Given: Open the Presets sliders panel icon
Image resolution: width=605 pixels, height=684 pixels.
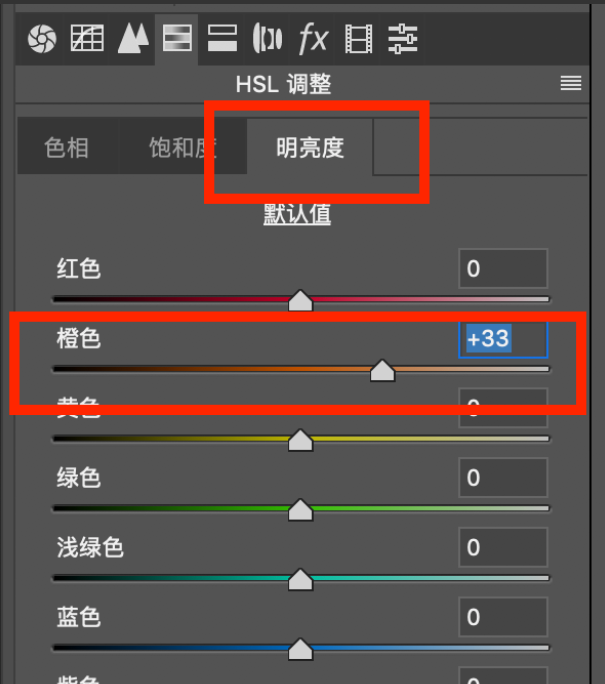Looking at the screenshot, I should pos(403,39).
